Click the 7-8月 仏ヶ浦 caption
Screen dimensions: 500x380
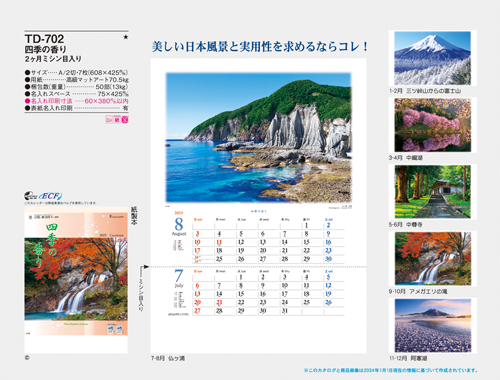click(168, 359)
